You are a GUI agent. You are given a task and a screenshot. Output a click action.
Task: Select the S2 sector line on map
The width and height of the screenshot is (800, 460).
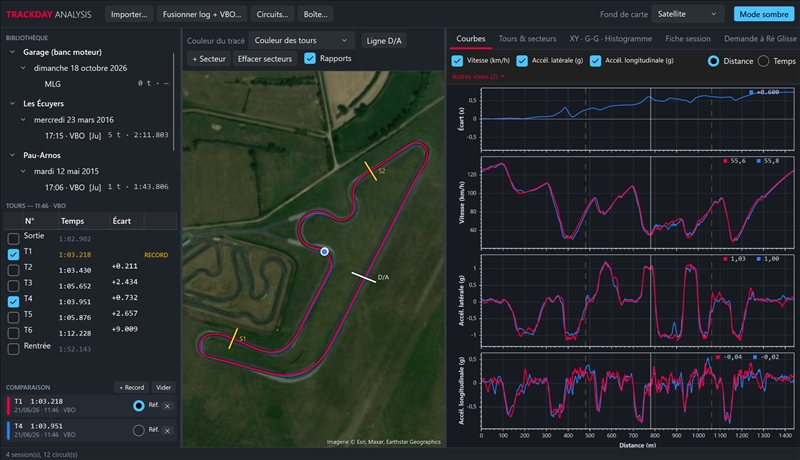371,171
